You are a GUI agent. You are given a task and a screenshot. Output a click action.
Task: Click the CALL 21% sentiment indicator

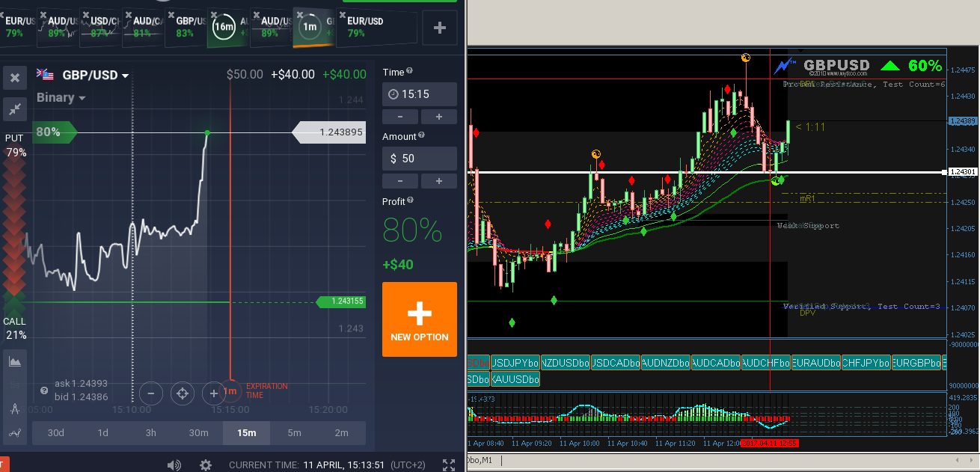(15, 328)
